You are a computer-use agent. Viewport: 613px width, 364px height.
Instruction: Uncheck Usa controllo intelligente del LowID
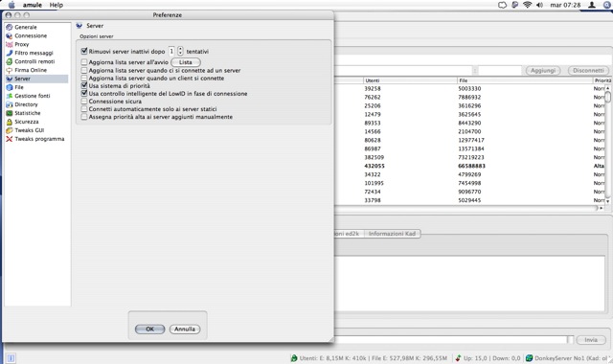tap(84, 93)
